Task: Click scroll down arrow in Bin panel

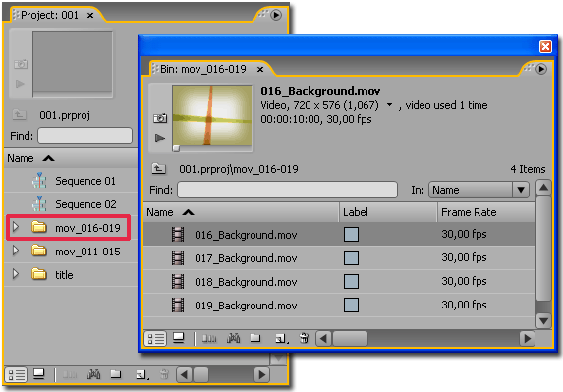Action: (x=543, y=320)
